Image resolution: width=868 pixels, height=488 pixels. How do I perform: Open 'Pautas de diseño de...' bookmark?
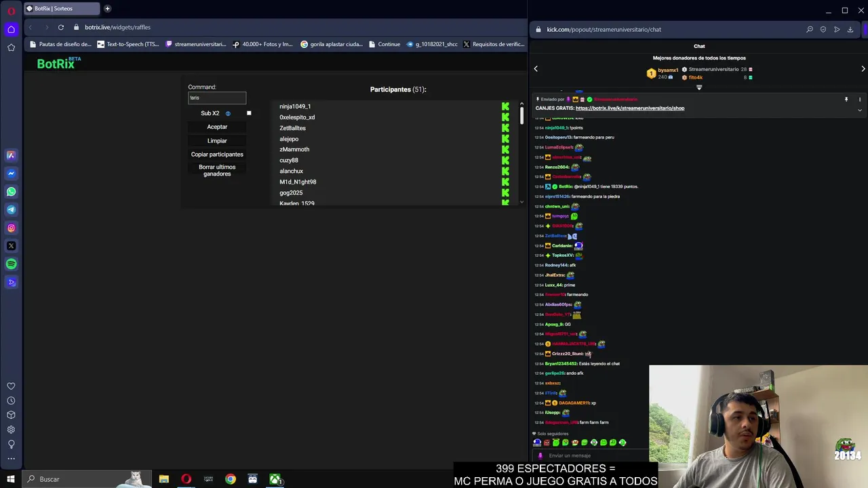[60, 44]
